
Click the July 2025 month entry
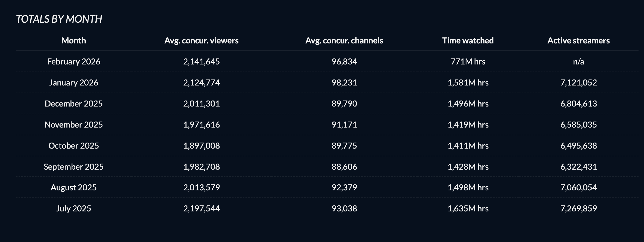pos(73,208)
